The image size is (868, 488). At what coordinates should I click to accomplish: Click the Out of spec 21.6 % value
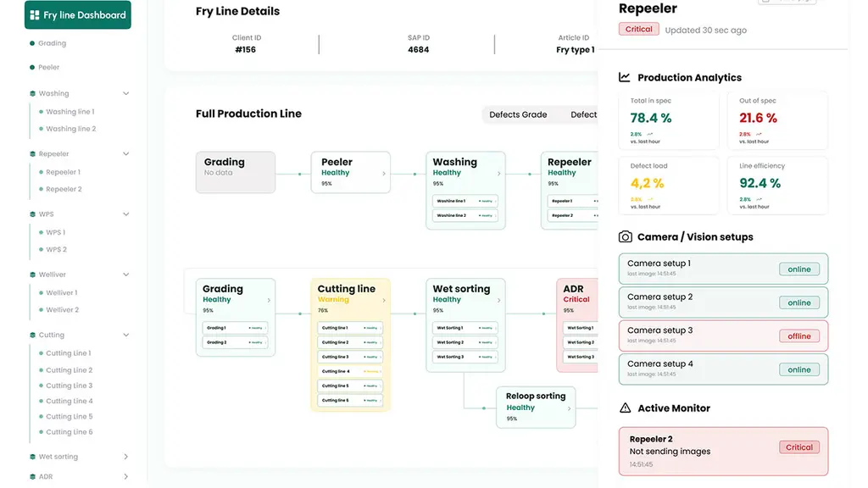point(759,118)
